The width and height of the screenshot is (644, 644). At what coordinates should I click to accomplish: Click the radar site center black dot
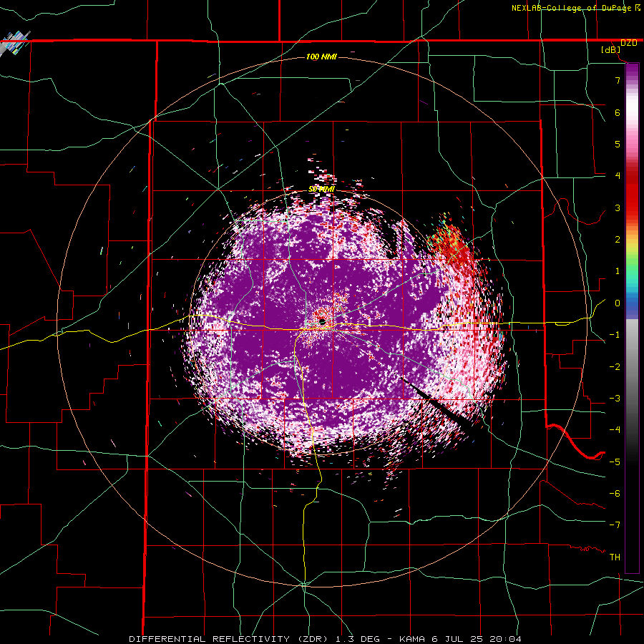(322, 321)
